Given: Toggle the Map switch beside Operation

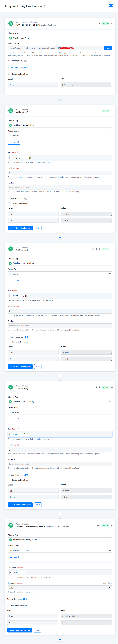Looking at the screenshot, I should pos(110,583).
